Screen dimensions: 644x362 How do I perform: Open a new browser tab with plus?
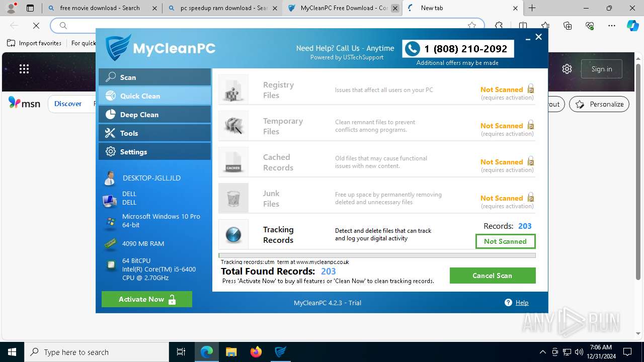point(532,8)
